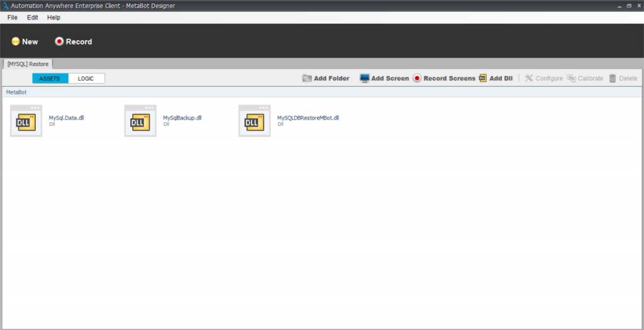
Task: Minimize the MetaBot Designer window
Action: (619, 6)
